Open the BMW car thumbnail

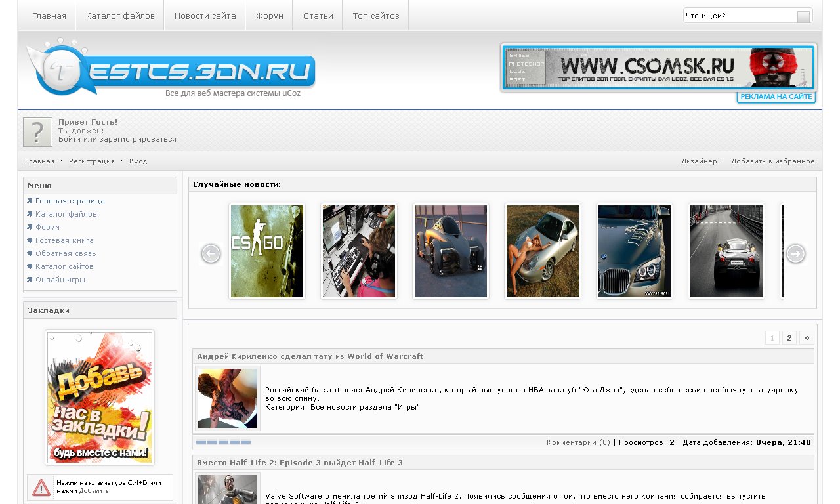[x=635, y=251]
